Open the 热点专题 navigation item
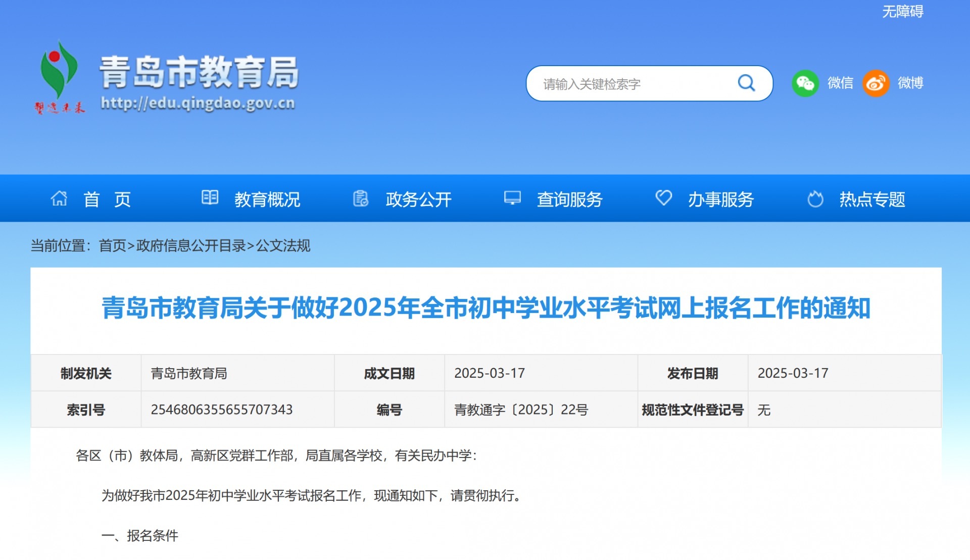Image resolution: width=970 pixels, height=560 pixels. 872,199
